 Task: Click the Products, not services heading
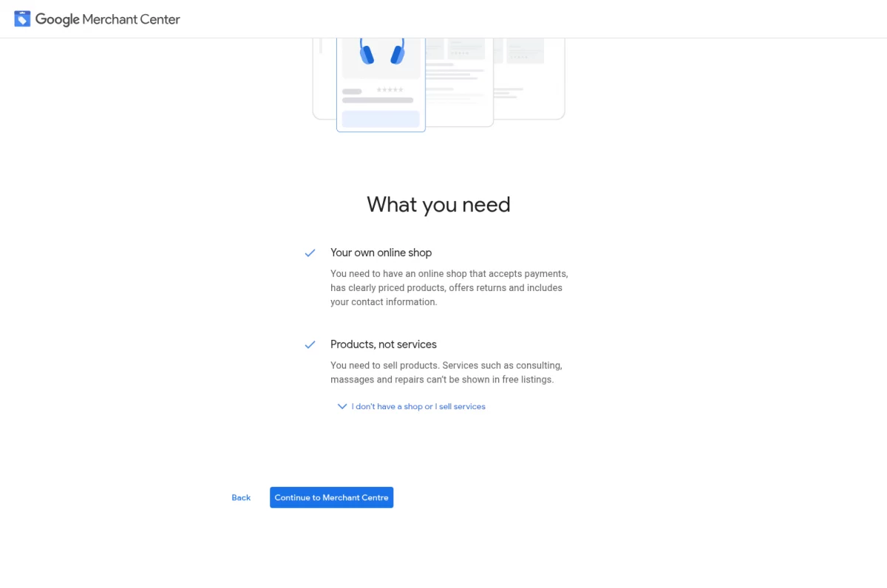[x=384, y=344]
